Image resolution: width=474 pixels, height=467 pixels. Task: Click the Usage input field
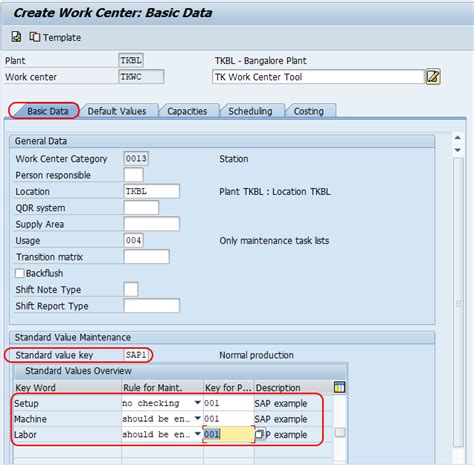(133, 240)
